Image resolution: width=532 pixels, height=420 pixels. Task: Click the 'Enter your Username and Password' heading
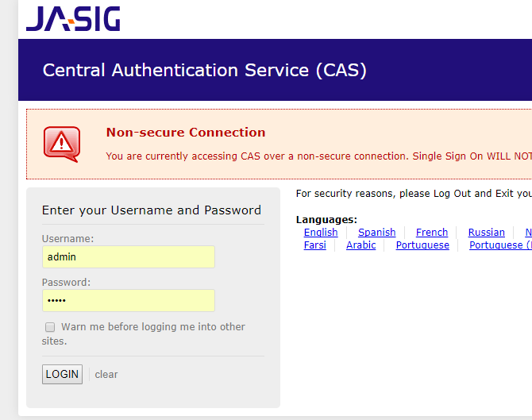(x=152, y=210)
